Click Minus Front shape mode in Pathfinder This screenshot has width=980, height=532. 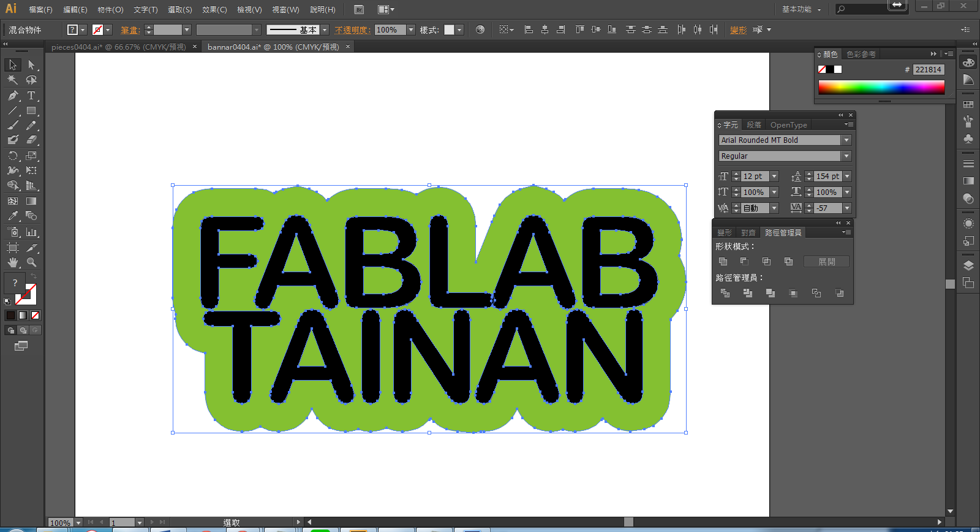(x=745, y=262)
